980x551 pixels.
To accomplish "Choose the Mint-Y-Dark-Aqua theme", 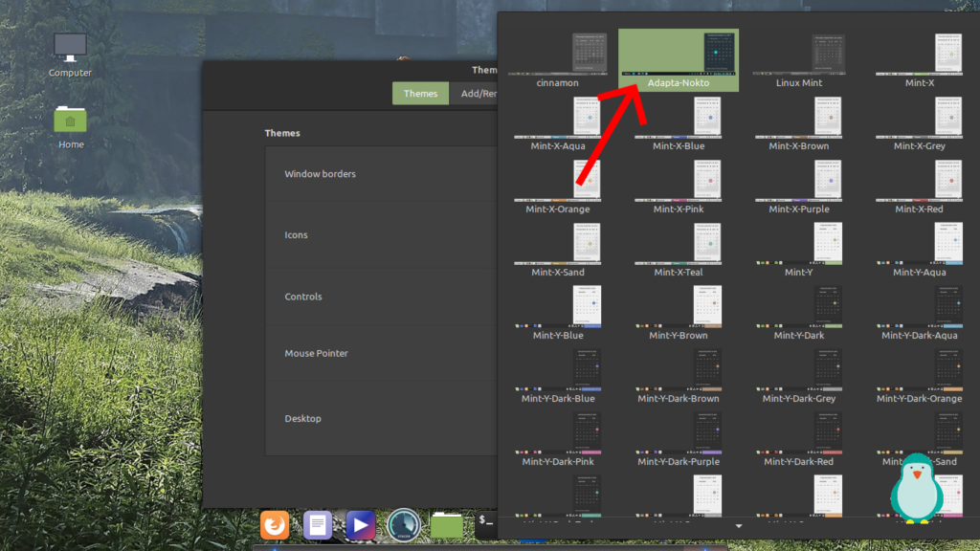I will (920, 313).
